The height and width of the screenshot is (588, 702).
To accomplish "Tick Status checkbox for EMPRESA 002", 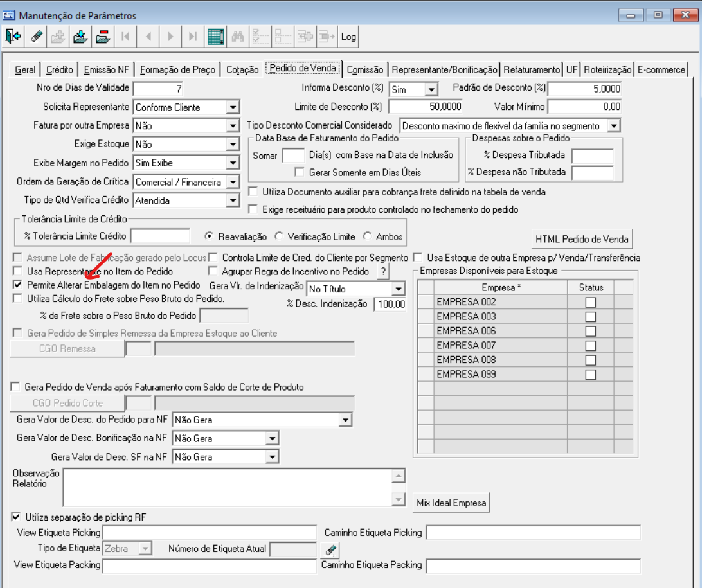I will (591, 303).
